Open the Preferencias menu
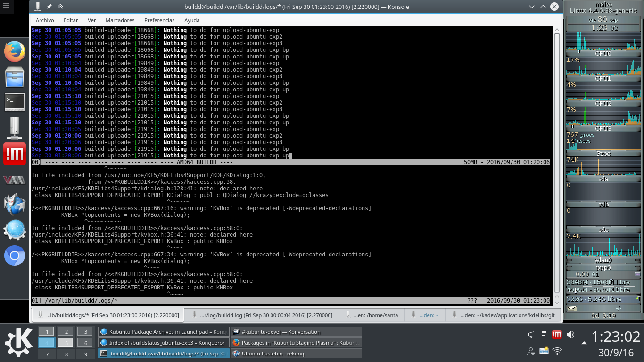Viewport: 644px width, 362px height. click(x=159, y=20)
